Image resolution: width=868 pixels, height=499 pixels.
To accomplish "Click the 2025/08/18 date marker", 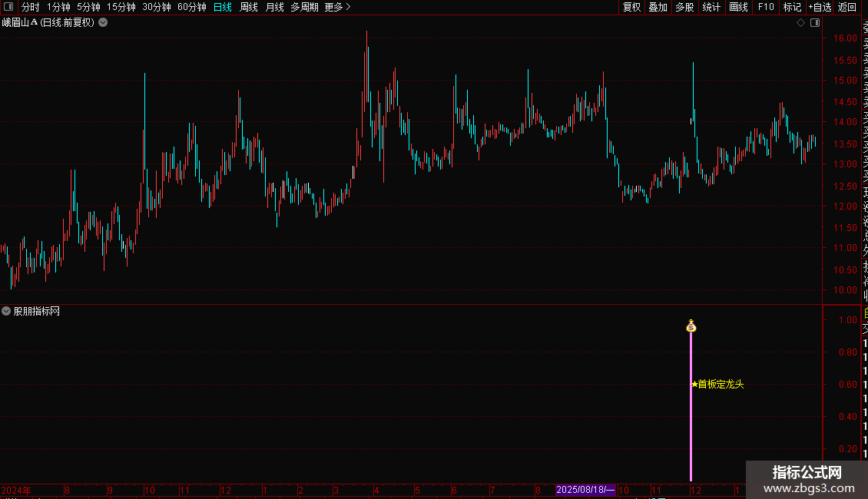I will pos(585,490).
